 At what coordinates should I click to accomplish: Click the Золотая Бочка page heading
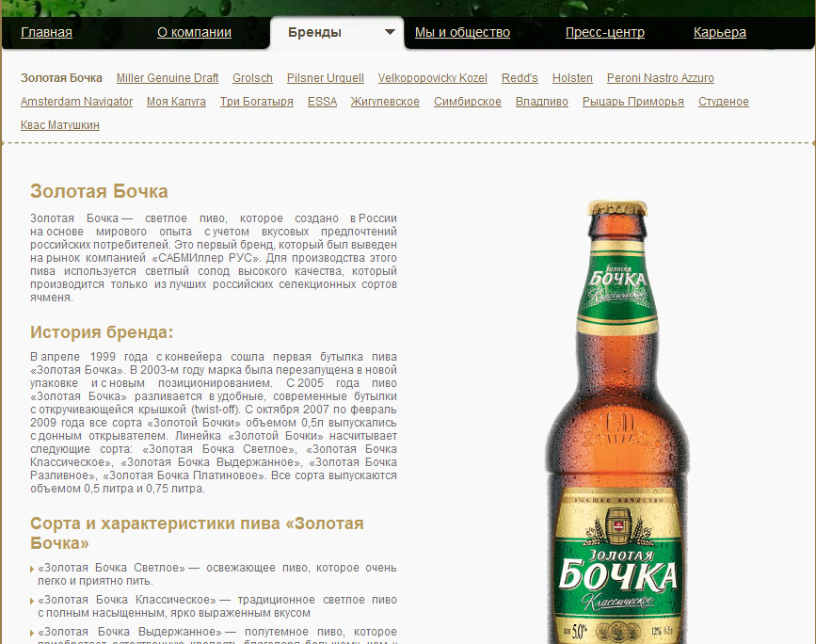pyautogui.click(x=99, y=191)
